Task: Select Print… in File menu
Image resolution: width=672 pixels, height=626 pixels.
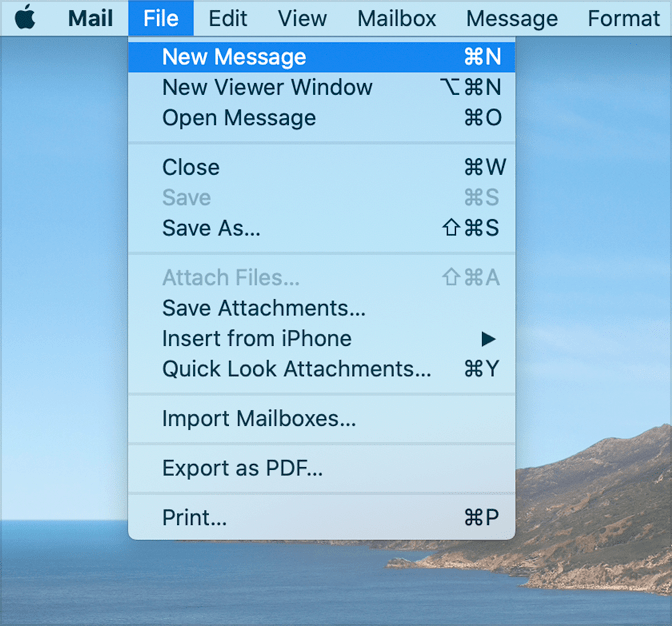Action: (321, 518)
